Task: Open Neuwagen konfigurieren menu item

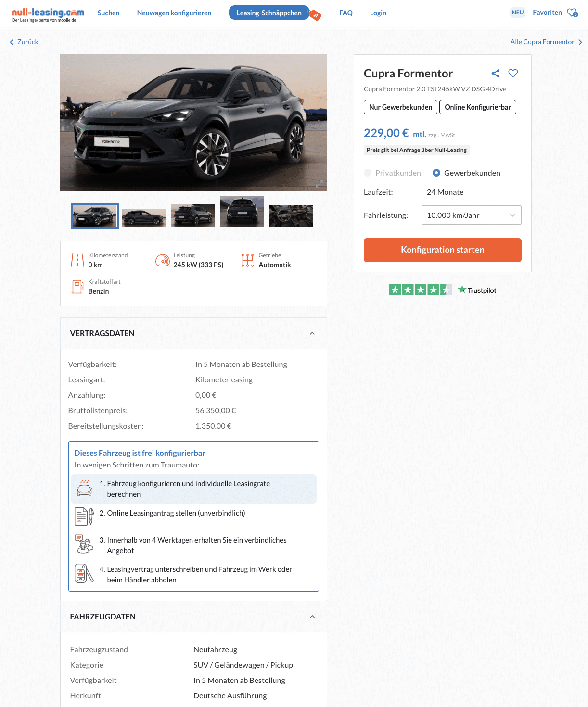Action: [174, 13]
